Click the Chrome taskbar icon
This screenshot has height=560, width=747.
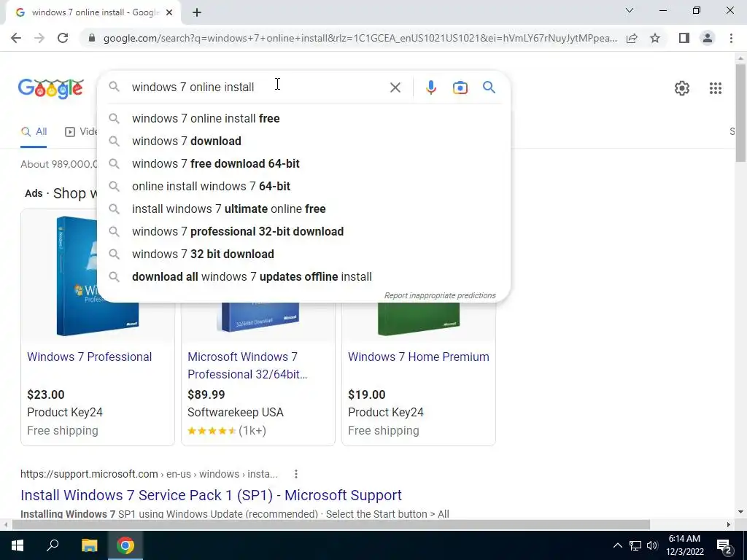point(125,545)
